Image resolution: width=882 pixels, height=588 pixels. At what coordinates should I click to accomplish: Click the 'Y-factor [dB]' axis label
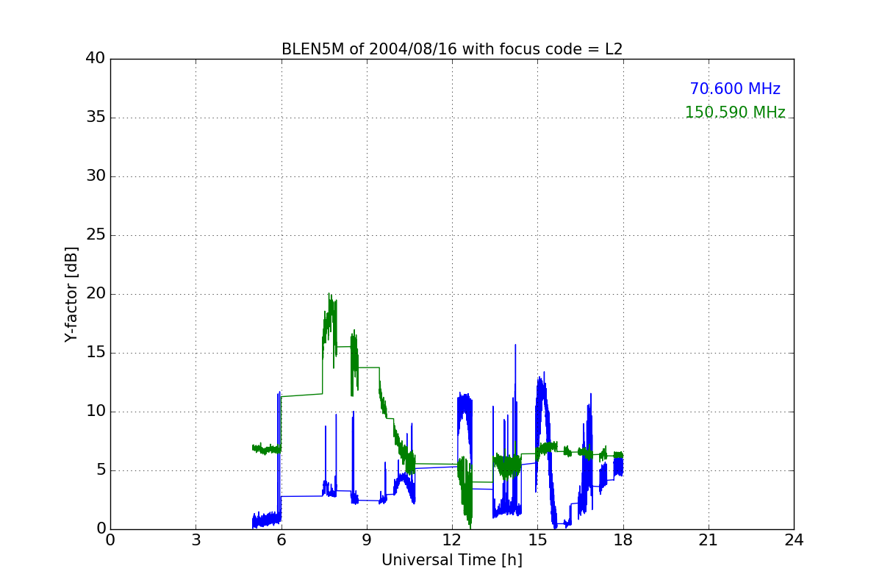71,294
